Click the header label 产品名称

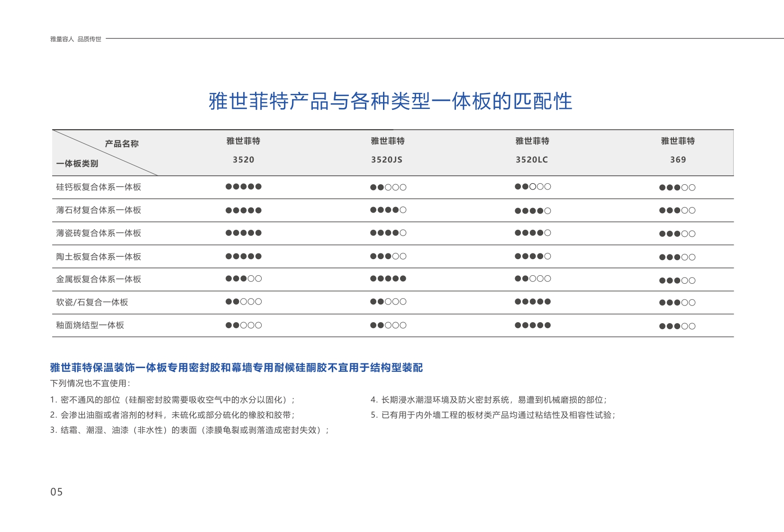[122, 144]
